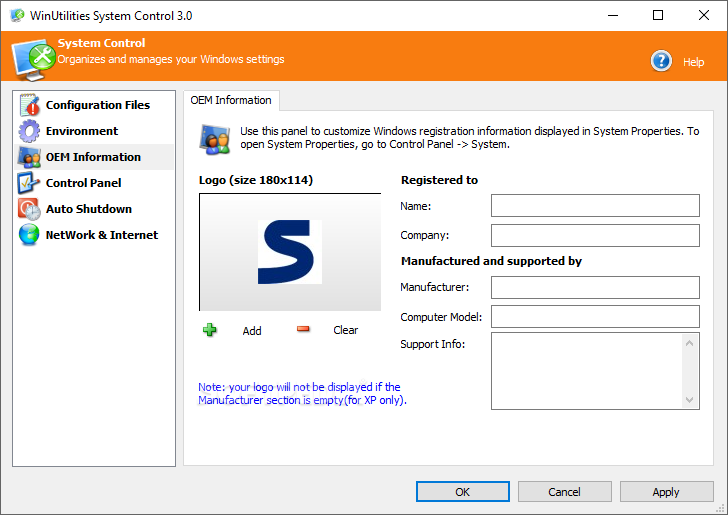Image resolution: width=728 pixels, height=515 pixels.
Task: Maximize the WinUtilities window
Action: (658, 15)
